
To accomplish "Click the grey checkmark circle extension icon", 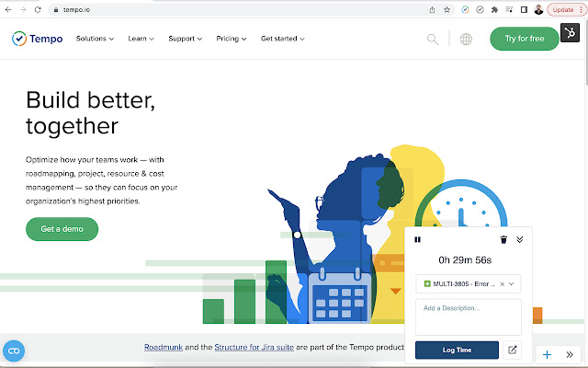I will [x=480, y=10].
